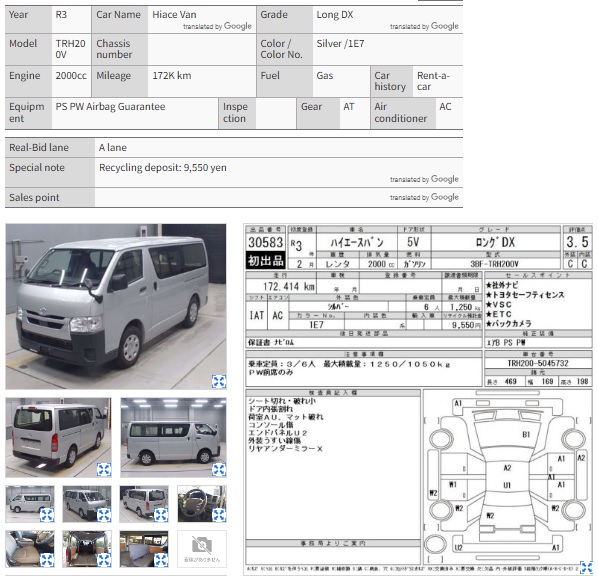The height and width of the screenshot is (576, 598).
Task: Enlarge the main front-view van photo
Action: [116, 306]
